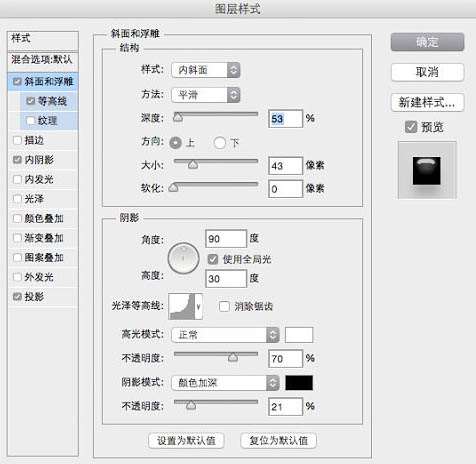Click the 深度 depth value field
Viewport: 476px width, 464px height.
pyautogui.click(x=285, y=119)
